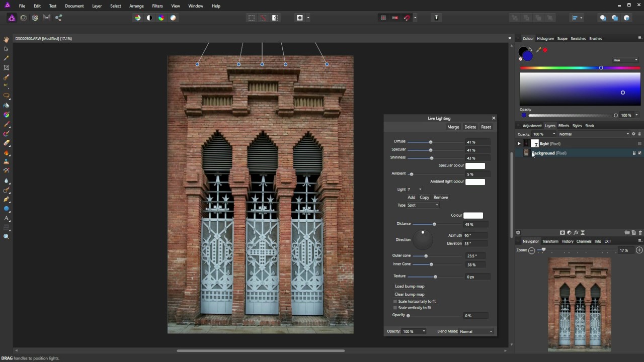This screenshot has height=362, width=644.
Task: Switch to the Effects tab
Action: pyautogui.click(x=563, y=126)
